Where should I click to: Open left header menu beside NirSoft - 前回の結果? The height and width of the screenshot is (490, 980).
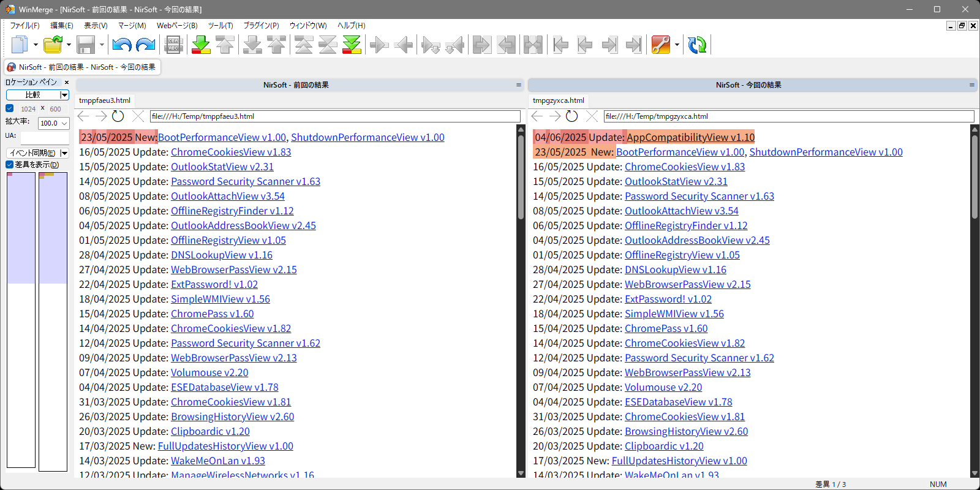click(x=519, y=85)
